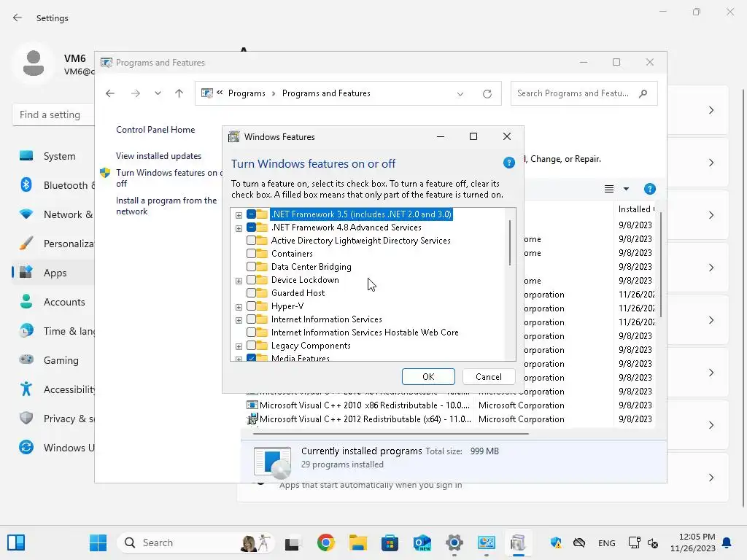Open Task View from taskbar
Screen dimensions: 747x560
coord(292,542)
